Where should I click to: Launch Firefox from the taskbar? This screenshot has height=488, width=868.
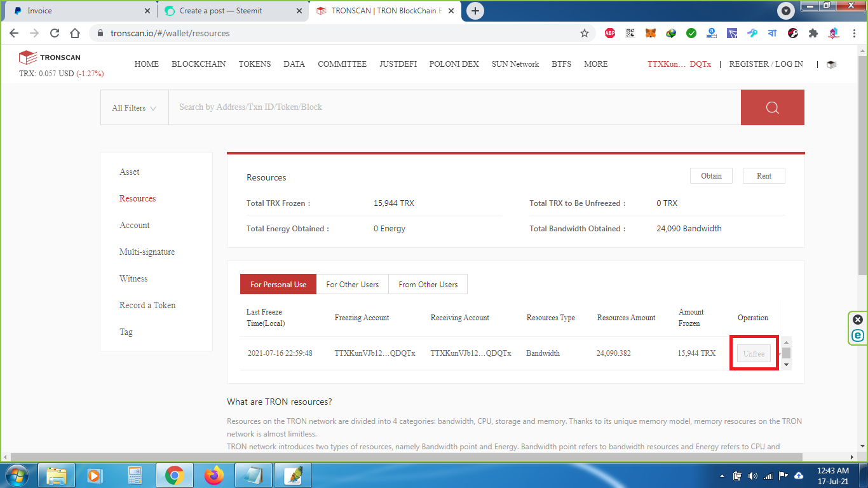coord(214,475)
